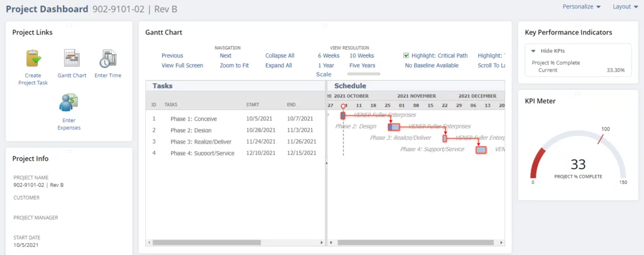This screenshot has width=644, height=255.
Task: Set view resolution to 10 Weeks
Action: click(362, 55)
